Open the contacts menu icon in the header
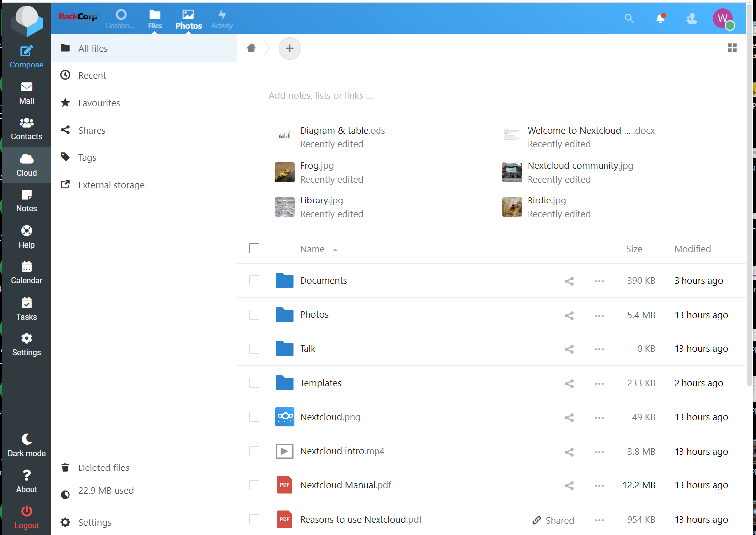 [x=691, y=19]
